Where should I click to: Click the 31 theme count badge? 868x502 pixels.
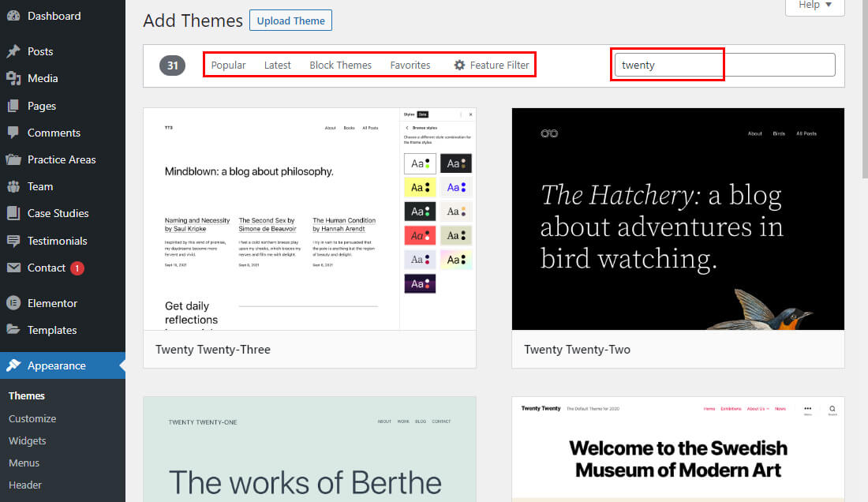172,66
